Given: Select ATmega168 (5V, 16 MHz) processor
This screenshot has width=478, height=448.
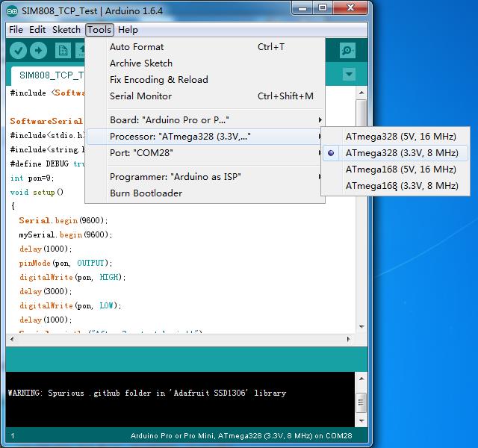Looking at the screenshot, I should (395, 169).
